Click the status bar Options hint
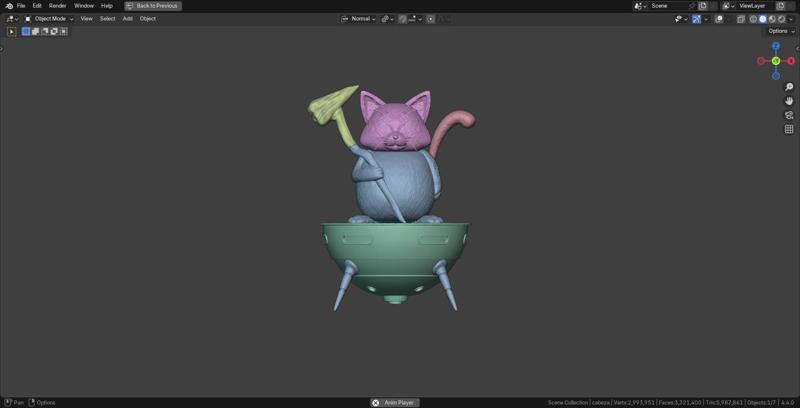The width and height of the screenshot is (800, 408). coord(42,403)
